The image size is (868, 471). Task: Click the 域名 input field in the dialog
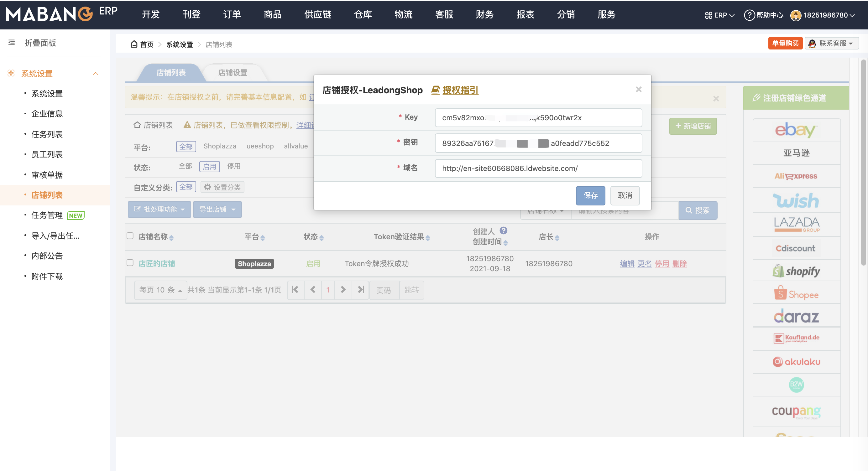(x=538, y=168)
